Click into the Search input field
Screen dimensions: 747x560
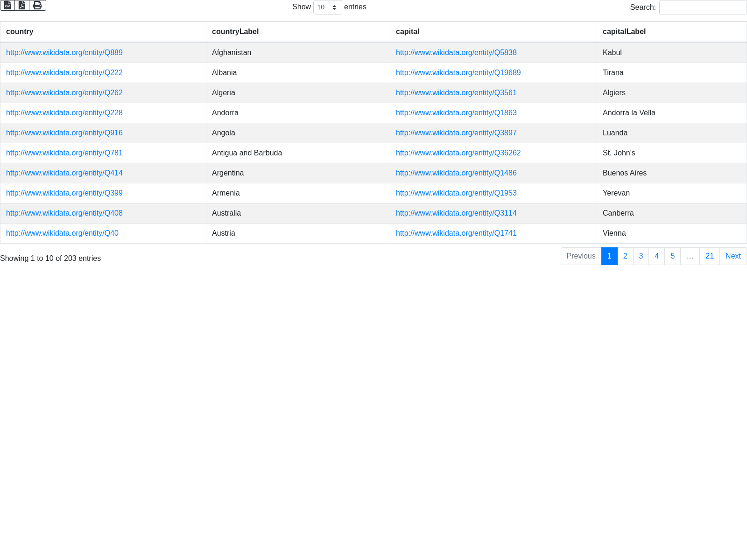(703, 7)
